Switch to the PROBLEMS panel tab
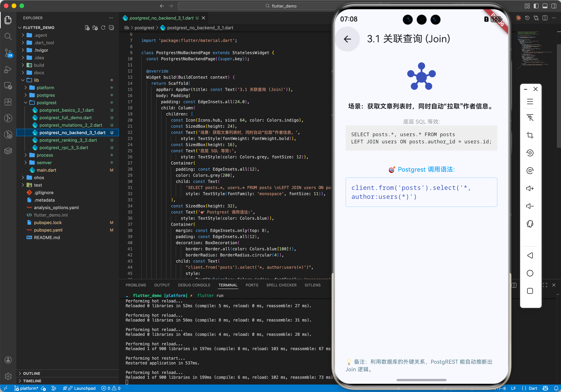561x392 pixels. pyautogui.click(x=136, y=285)
